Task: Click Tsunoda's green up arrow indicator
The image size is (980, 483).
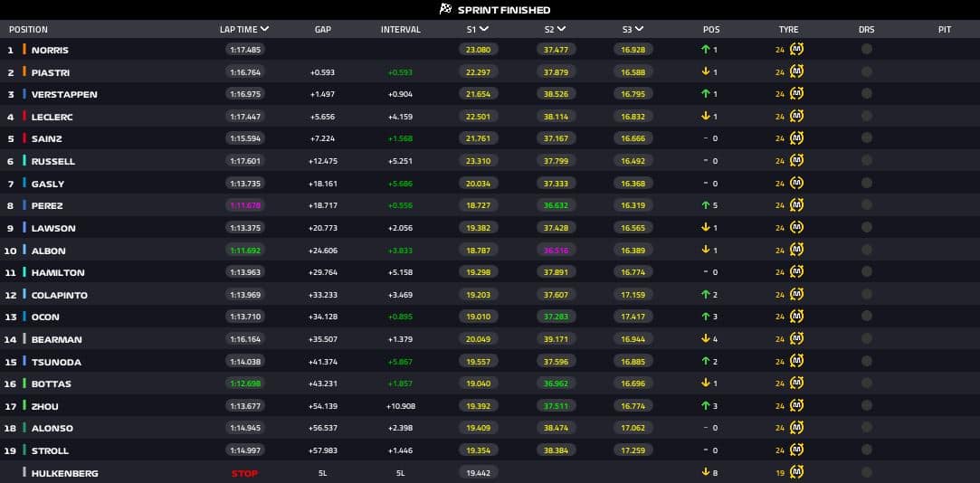Action: tap(706, 361)
